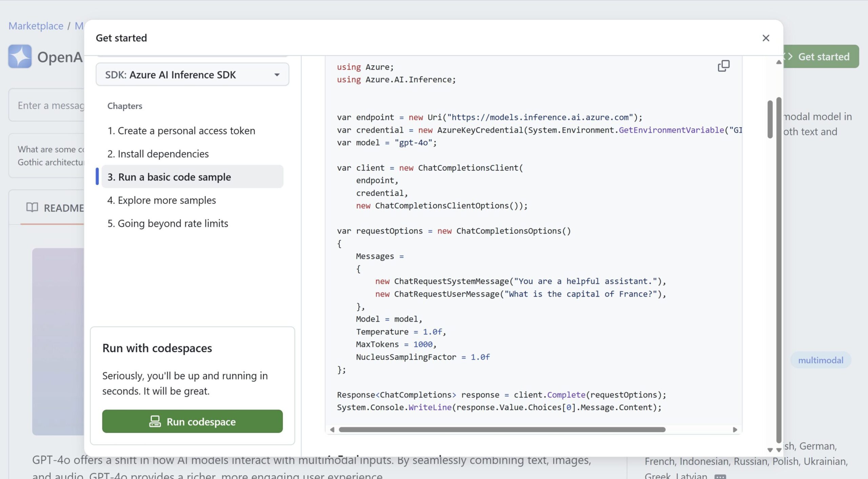Copy the code sample to clipboard
This screenshot has width=868, height=479.
coord(723,66)
